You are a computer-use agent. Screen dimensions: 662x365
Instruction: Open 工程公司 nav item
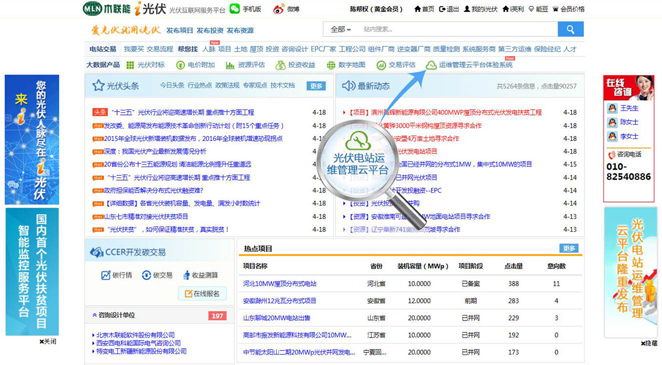click(352, 49)
